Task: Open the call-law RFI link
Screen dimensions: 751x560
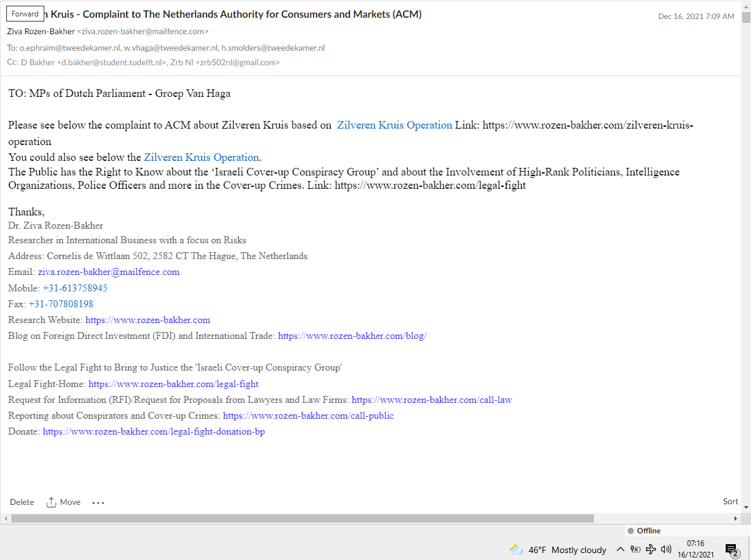Action: pyautogui.click(x=431, y=400)
